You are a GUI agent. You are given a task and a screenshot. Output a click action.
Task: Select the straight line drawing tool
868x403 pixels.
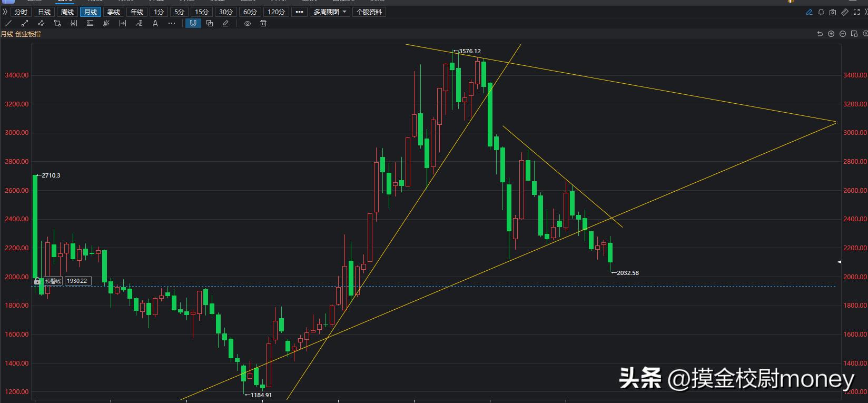(8, 23)
